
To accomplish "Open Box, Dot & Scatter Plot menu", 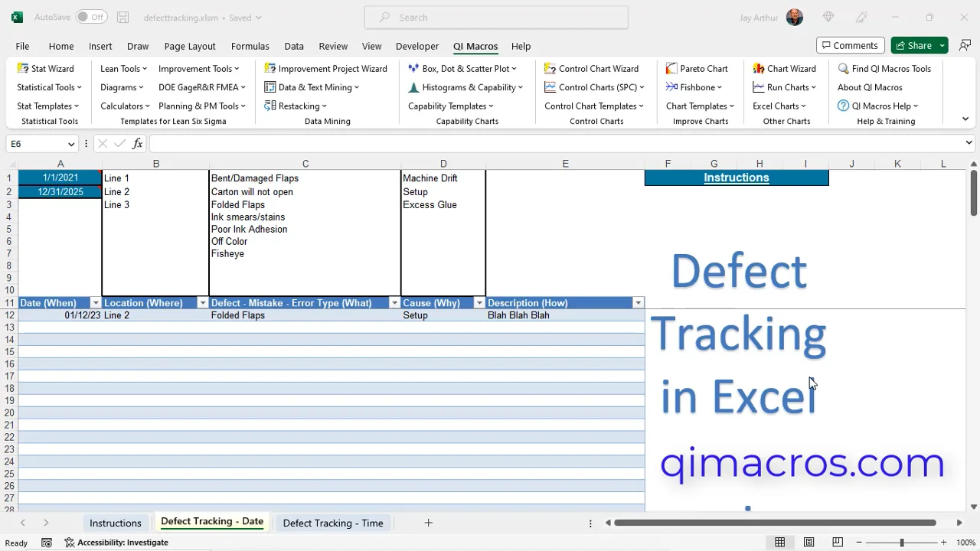I will pos(462,68).
